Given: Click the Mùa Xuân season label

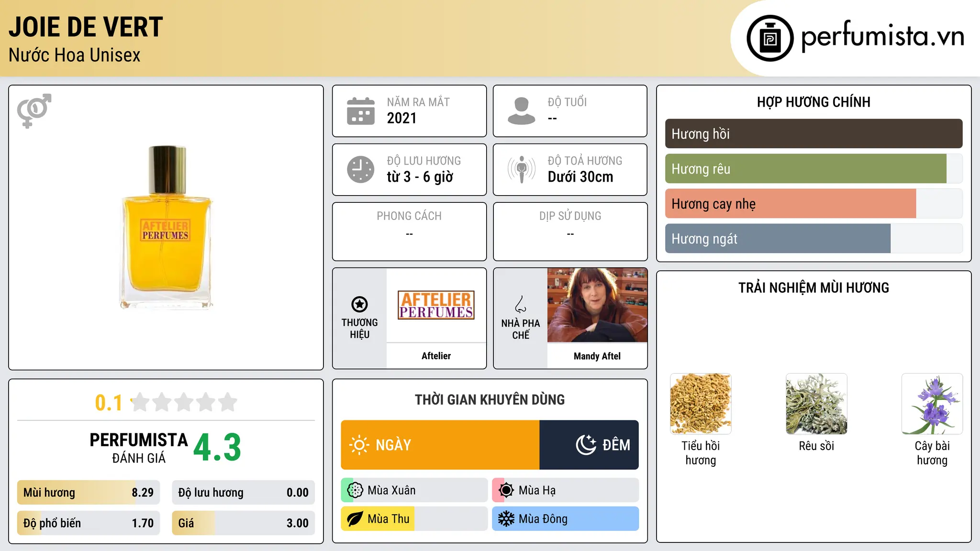Looking at the screenshot, I should 391,490.
